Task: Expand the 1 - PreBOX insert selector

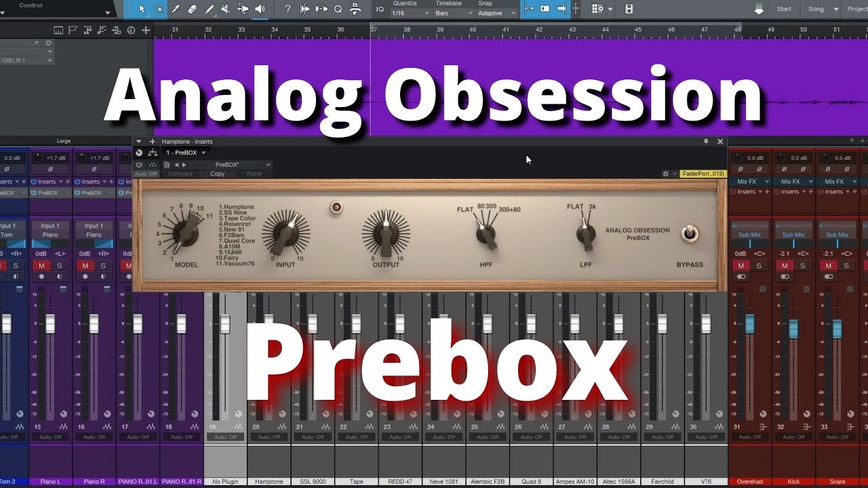Action: [186, 152]
